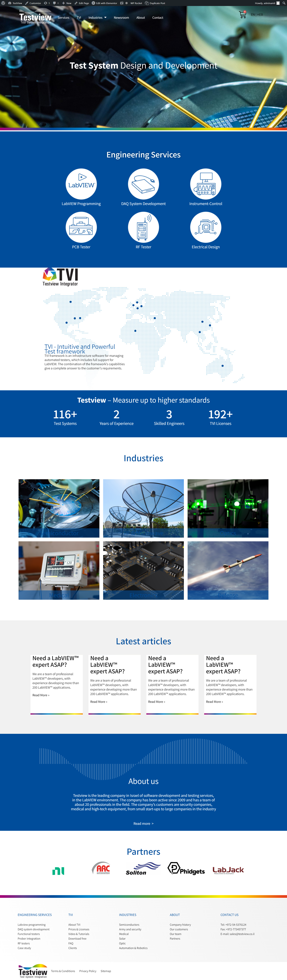Screen dimensions: 287x980
Task: Click Edit with Elementor in the admin bar
Action: [104, 3]
